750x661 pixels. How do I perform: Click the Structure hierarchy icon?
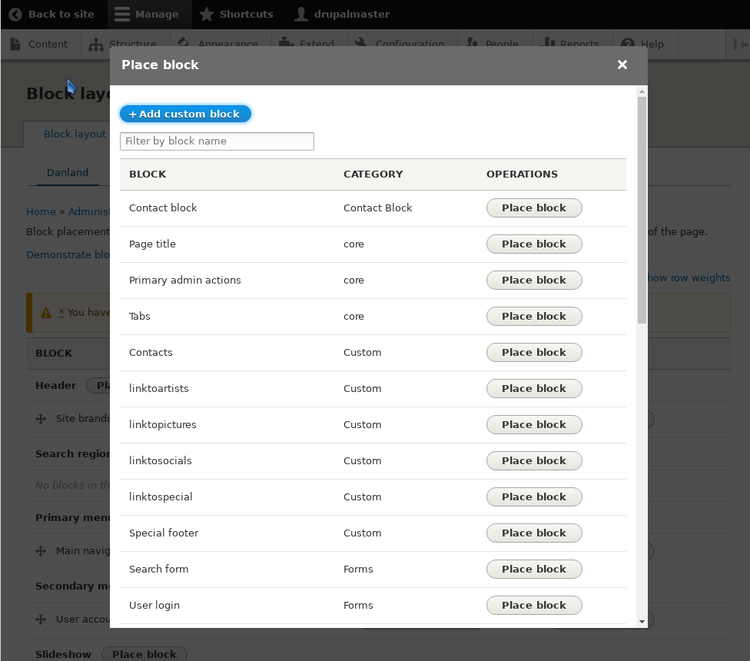coord(96,44)
